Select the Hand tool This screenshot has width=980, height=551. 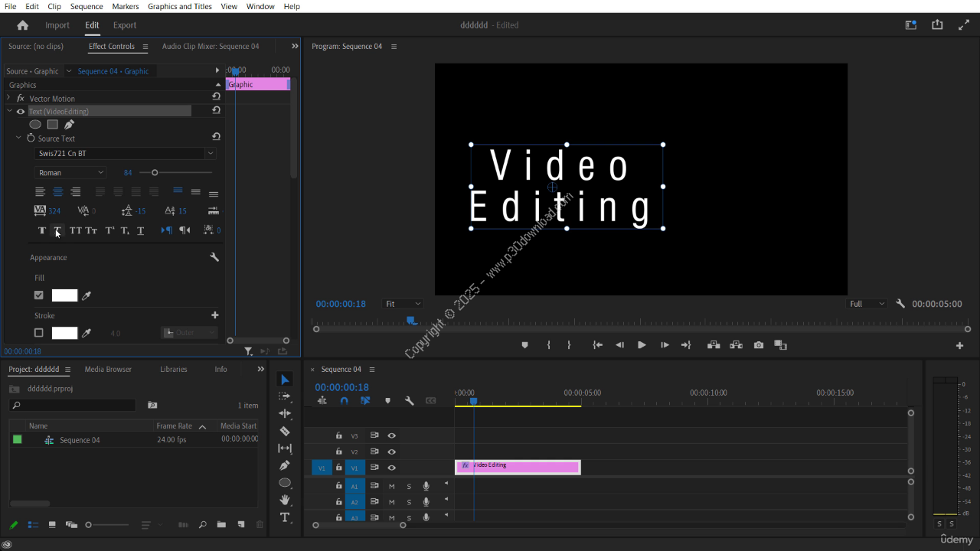(285, 500)
